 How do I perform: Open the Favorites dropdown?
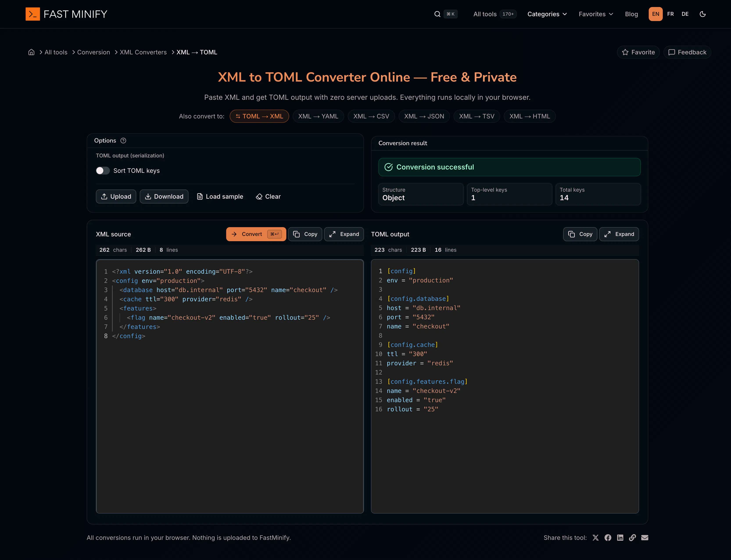pyautogui.click(x=596, y=14)
